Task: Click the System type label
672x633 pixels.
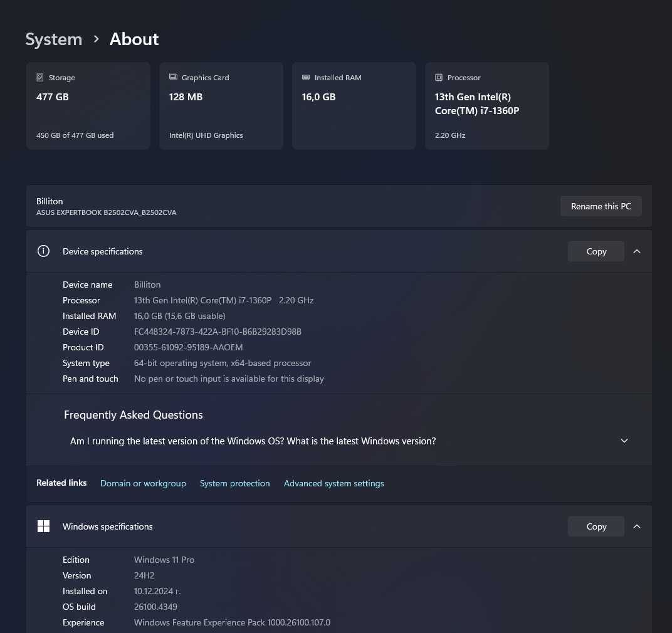Action: point(86,364)
